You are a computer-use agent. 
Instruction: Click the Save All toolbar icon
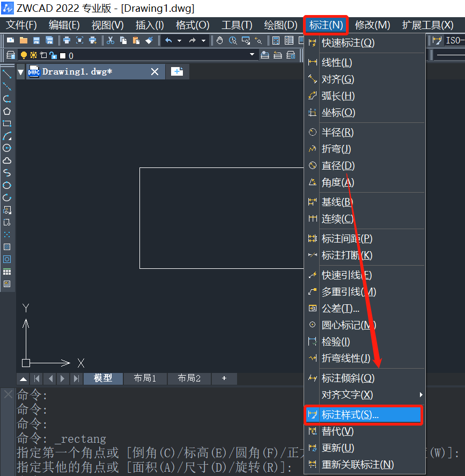click(x=49, y=40)
